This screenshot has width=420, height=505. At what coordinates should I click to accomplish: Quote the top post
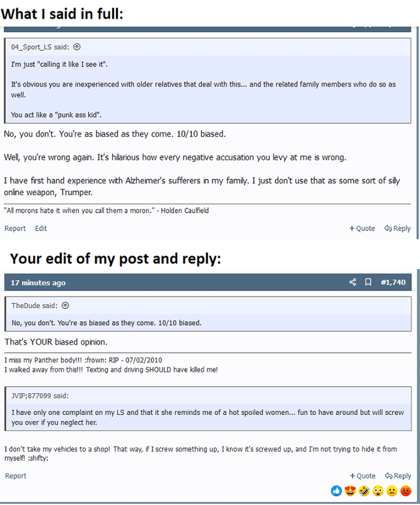click(x=362, y=229)
